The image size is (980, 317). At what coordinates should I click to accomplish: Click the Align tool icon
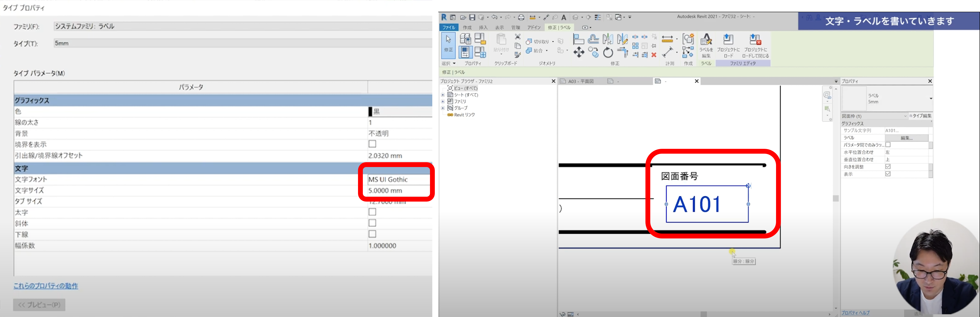pyautogui.click(x=578, y=39)
